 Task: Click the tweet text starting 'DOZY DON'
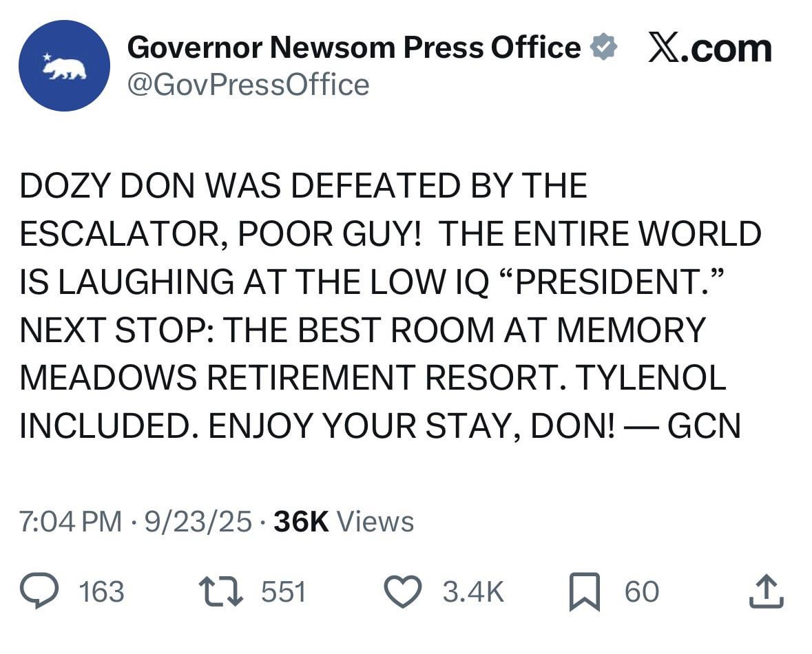(x=303, y=186)
